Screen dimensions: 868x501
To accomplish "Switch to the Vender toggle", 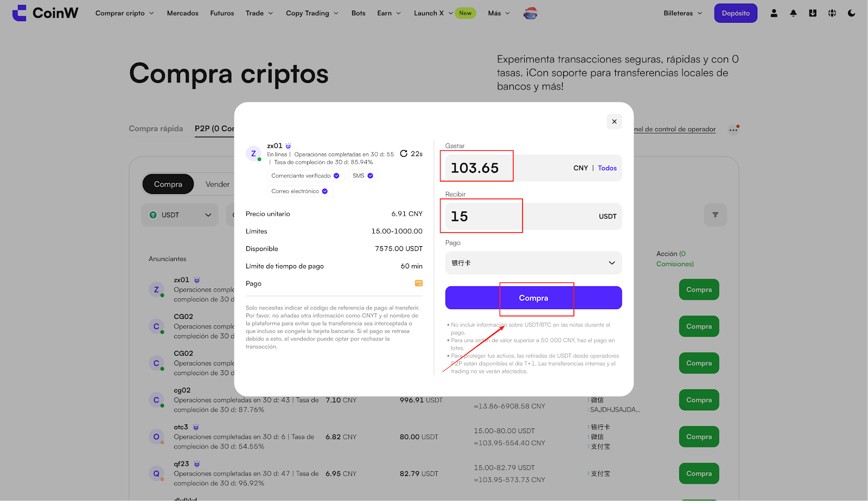I will [218, 184].
